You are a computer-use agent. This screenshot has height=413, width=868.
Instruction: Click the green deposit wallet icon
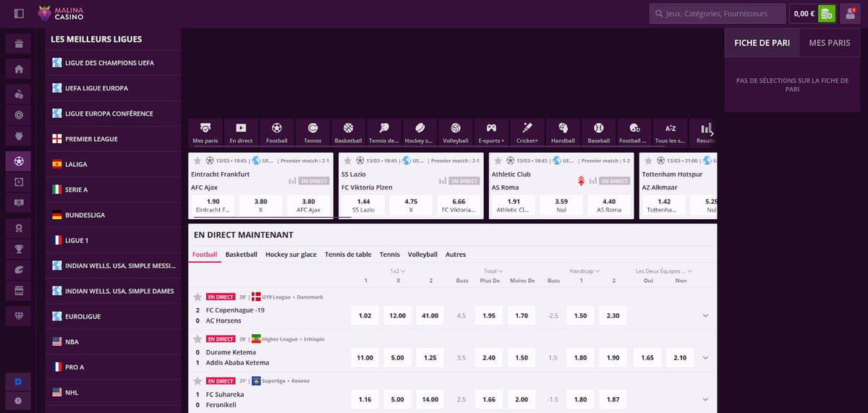pyautogui.click(x=827, y=13)
